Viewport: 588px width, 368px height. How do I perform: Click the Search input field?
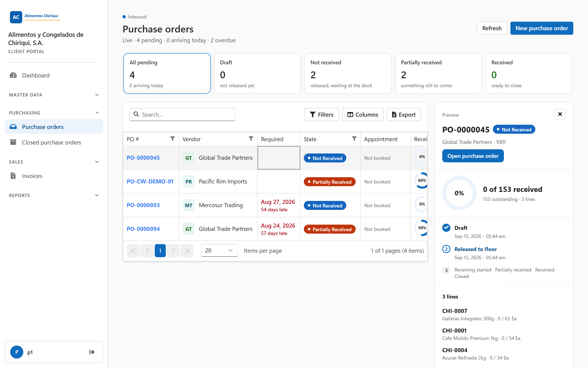pos(182,114)
